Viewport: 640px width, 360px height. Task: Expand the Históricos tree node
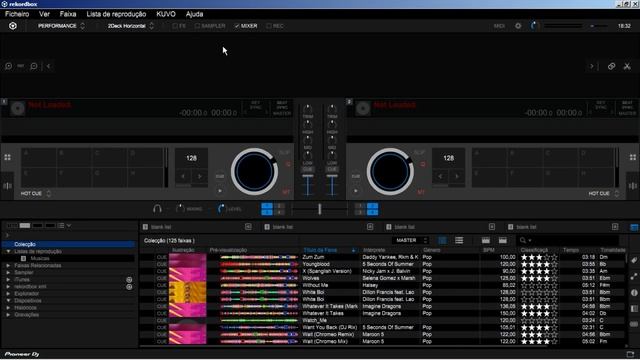coord(8,308)
